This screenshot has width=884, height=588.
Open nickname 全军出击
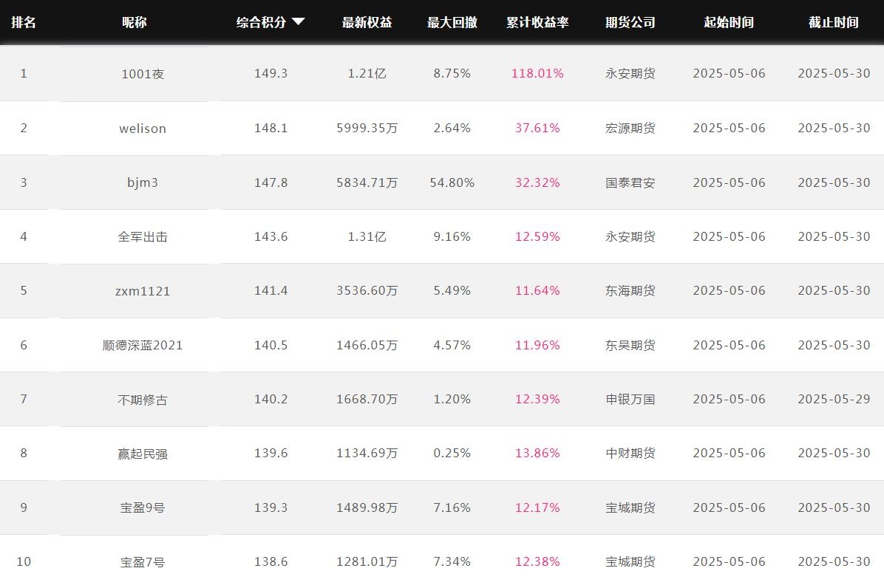143,236
